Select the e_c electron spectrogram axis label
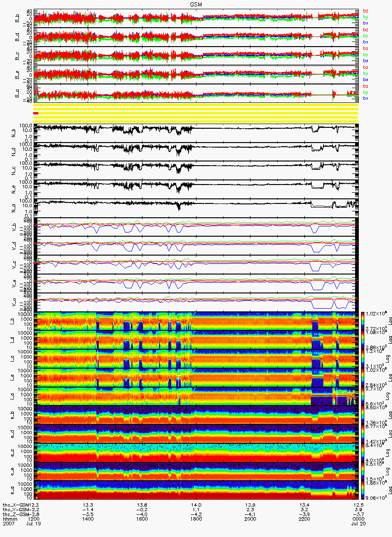 [x=12, y=453]
